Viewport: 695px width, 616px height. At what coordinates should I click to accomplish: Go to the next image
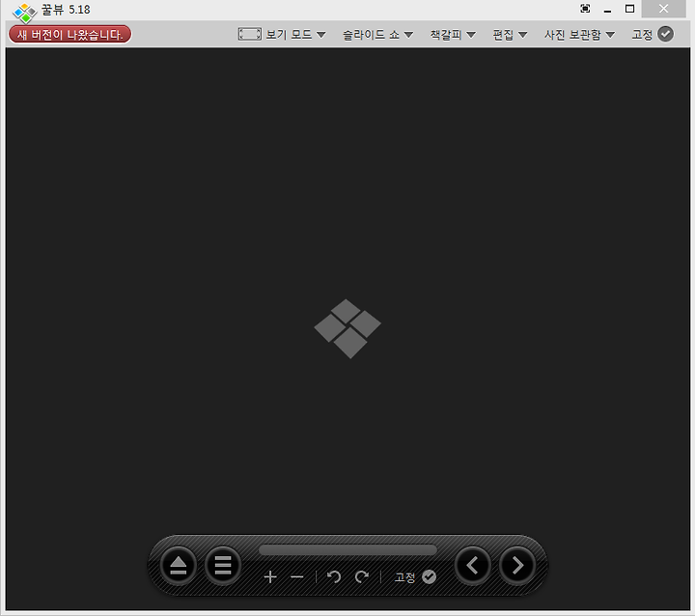pyautogui.click(x=517, y=566)
